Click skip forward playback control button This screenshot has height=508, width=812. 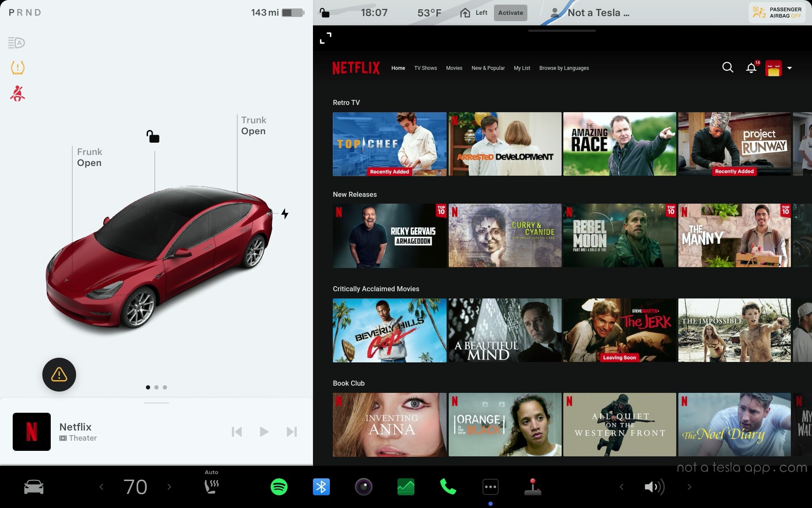point(291,431)
